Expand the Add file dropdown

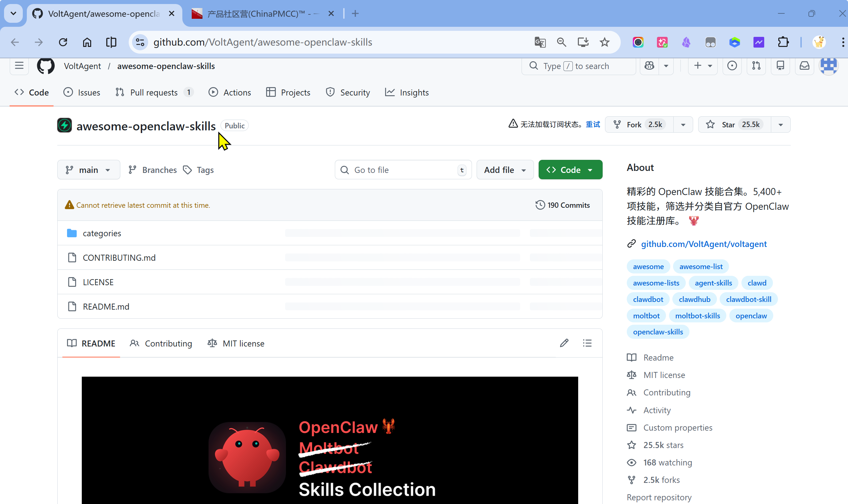click(x=505, y=170)
